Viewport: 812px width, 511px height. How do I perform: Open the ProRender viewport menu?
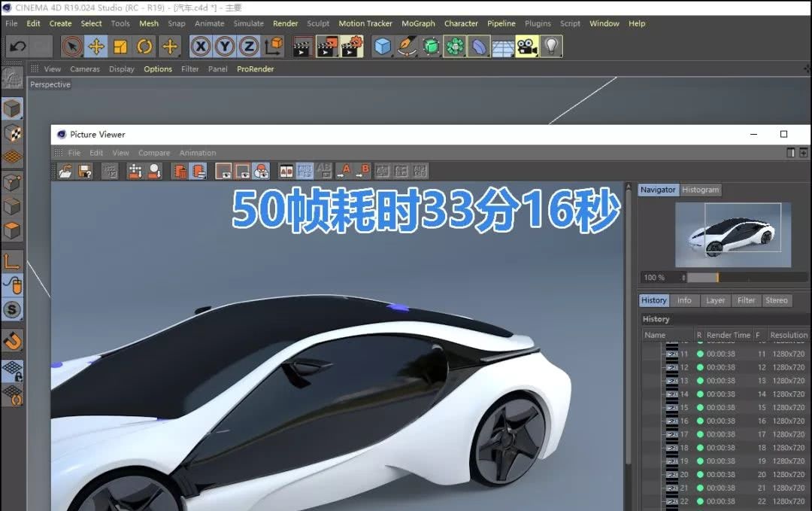256,69
